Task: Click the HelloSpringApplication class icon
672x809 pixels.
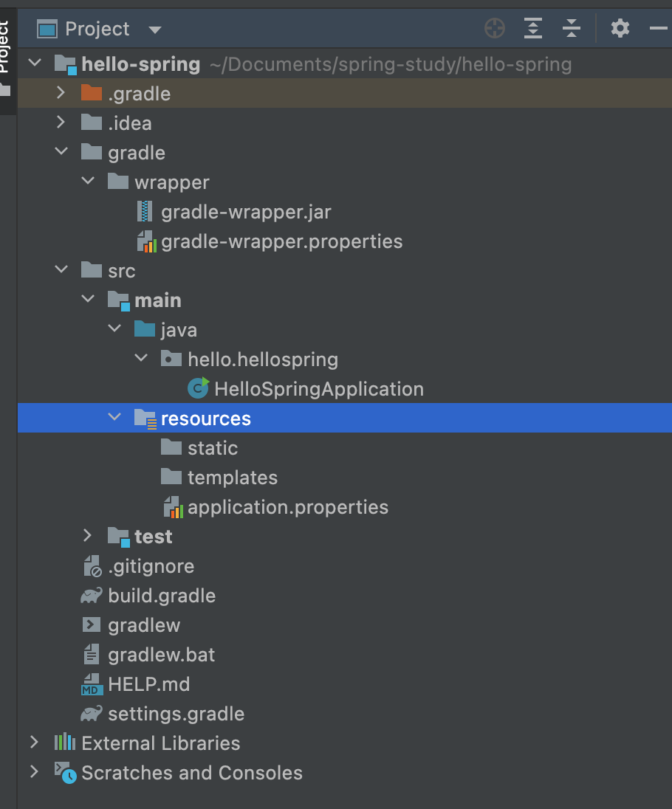Action: [198, 388]
